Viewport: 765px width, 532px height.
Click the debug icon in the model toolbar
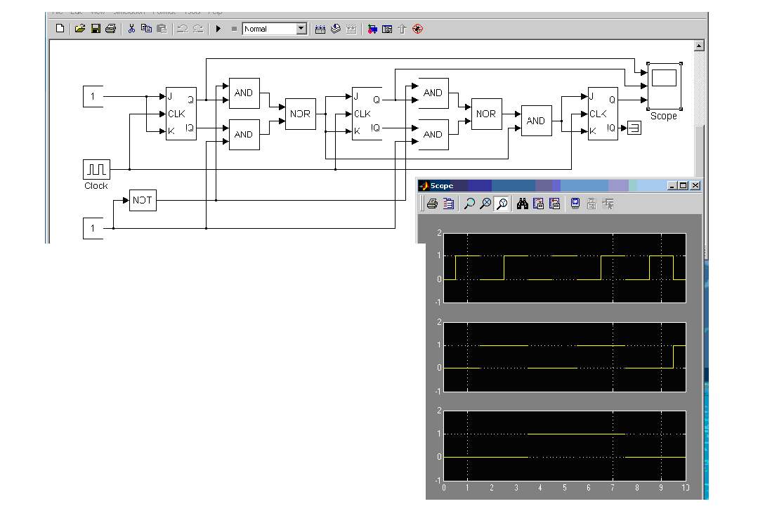tap(417, 29)
